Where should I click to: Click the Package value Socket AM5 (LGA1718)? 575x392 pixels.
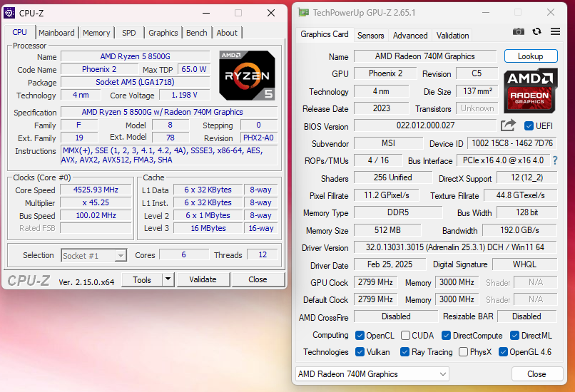pos(136,82)
